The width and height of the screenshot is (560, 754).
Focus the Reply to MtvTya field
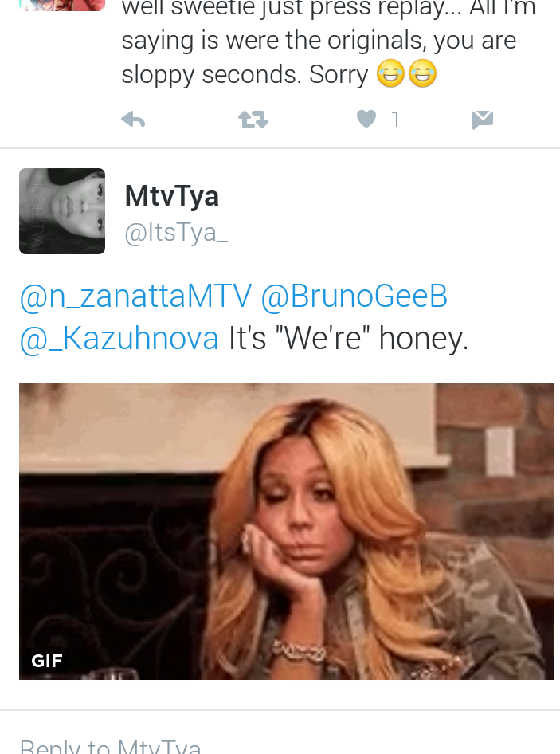280,743
